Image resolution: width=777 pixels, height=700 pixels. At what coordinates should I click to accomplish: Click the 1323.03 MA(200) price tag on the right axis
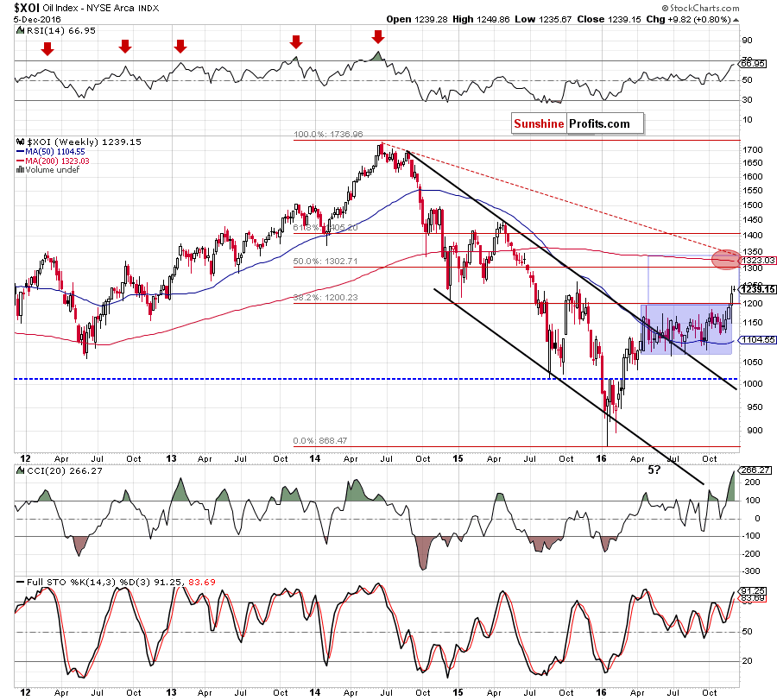coord(758,260)
